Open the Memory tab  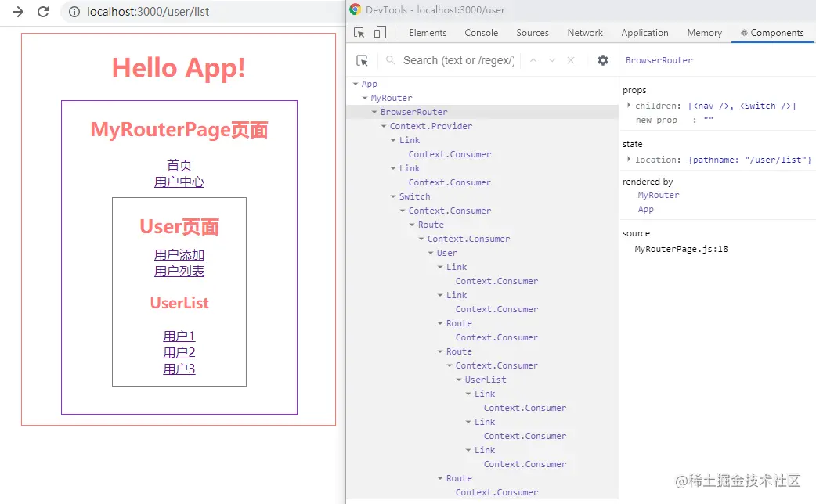pos(705,33)
